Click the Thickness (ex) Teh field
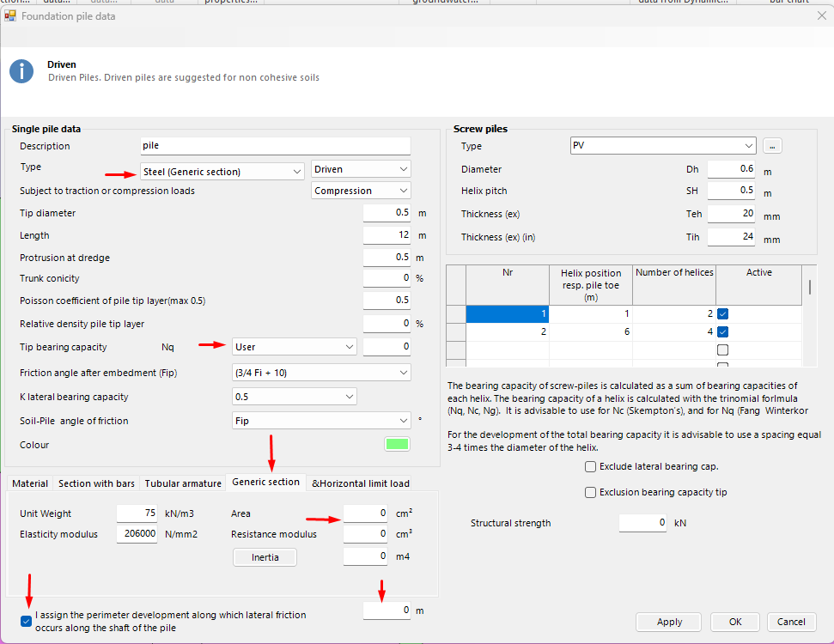834x644 pixels. (x=731, y=214)
